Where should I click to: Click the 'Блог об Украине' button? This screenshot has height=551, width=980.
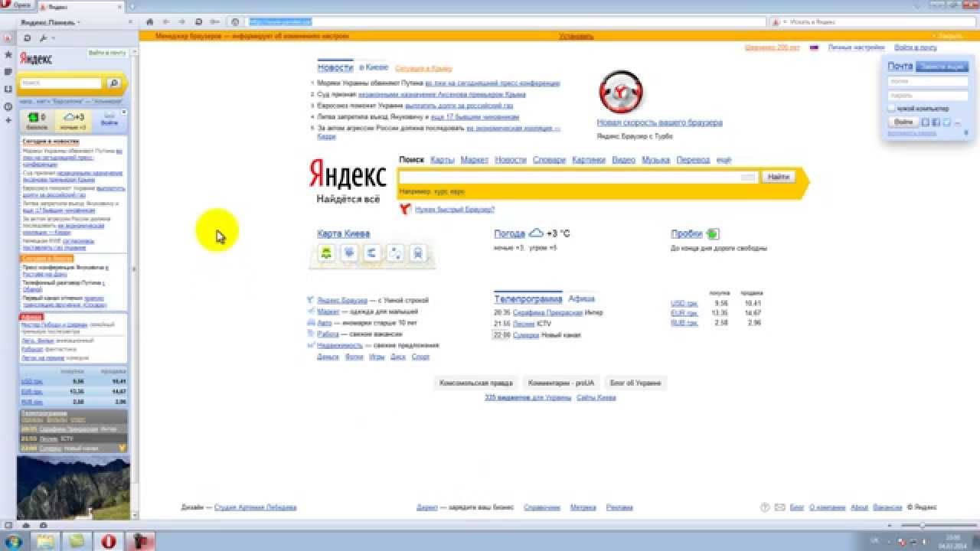pyautogui.click(x=635, y=383)
